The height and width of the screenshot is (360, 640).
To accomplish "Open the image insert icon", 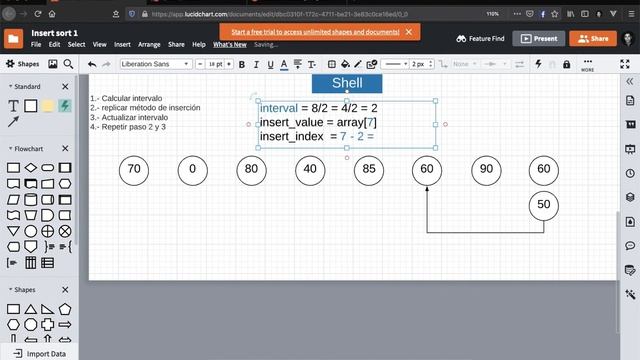I will [x=53, y=64].
